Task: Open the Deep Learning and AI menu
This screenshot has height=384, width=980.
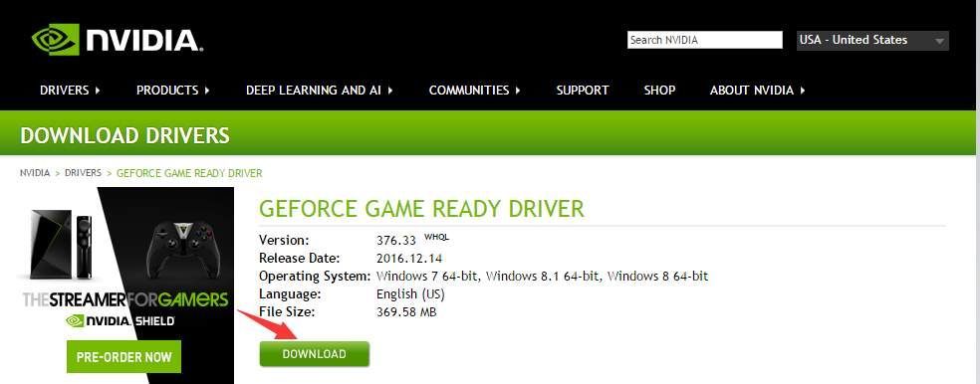Action: (320, 91)
